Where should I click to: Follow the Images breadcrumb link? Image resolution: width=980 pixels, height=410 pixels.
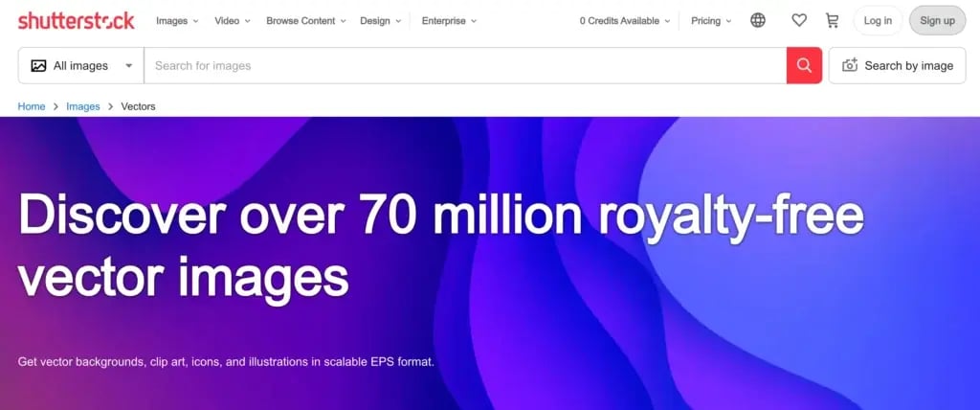83,106
